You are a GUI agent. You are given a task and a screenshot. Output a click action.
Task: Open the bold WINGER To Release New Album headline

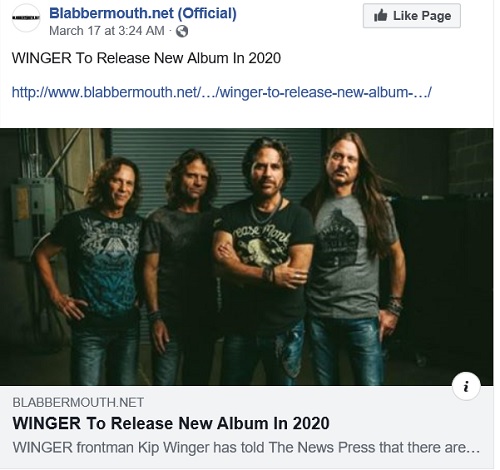pos(171,423)
